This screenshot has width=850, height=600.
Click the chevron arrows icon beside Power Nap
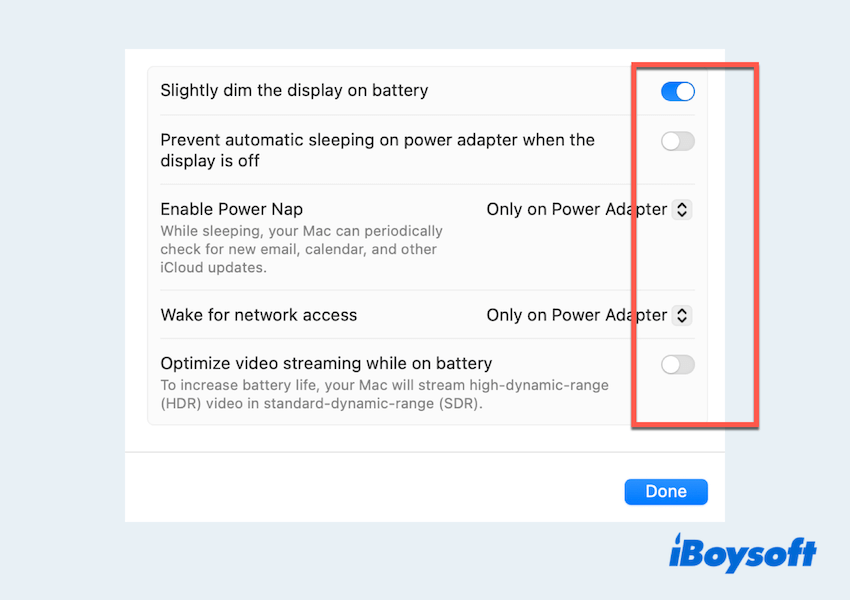coord(681,210)
